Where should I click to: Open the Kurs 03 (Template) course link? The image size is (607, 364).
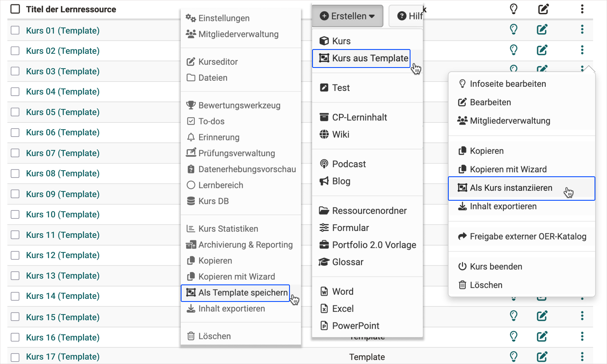[63, 71]
